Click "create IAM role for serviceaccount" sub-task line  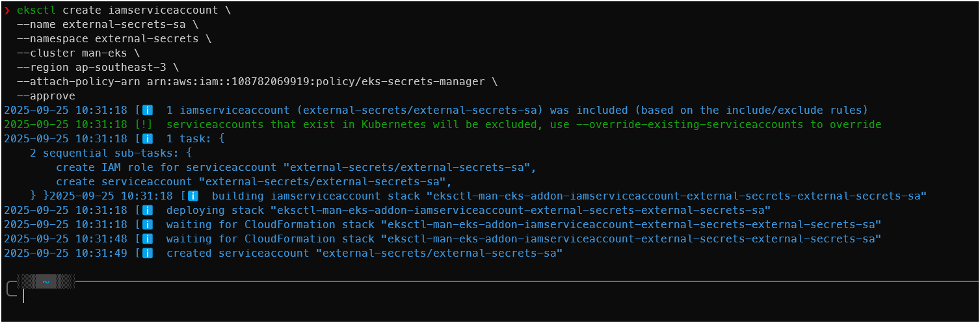click(296, 168)
